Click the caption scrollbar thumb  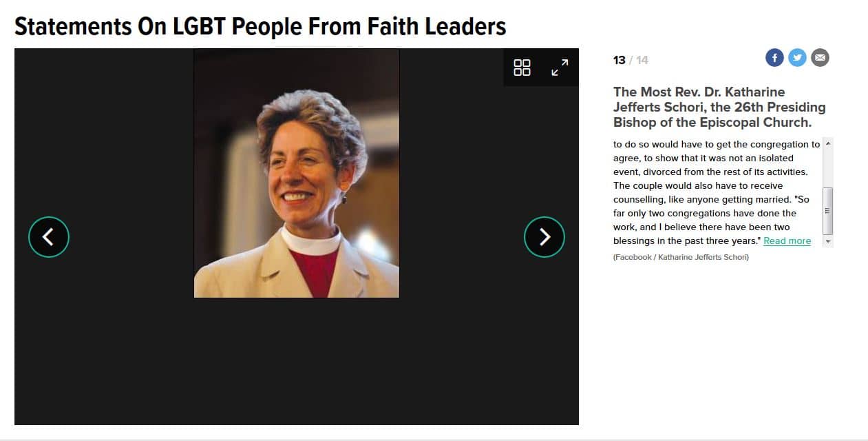828,211
